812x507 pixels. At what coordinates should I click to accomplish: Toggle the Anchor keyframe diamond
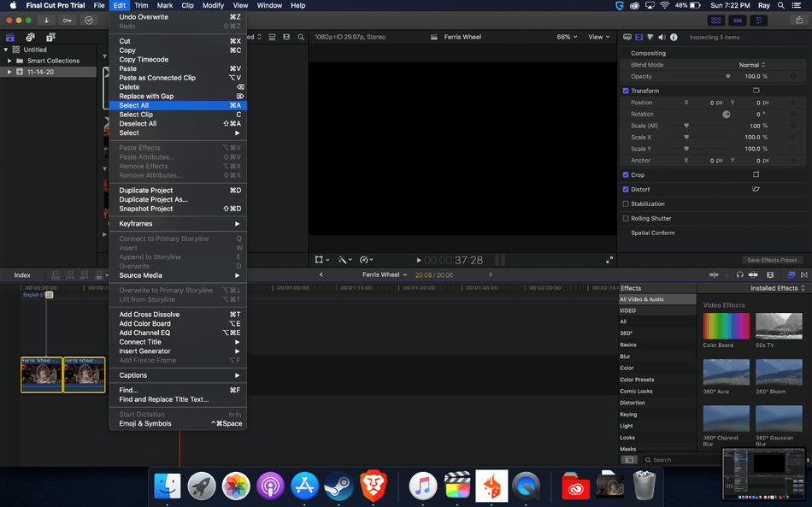[793, 161]
